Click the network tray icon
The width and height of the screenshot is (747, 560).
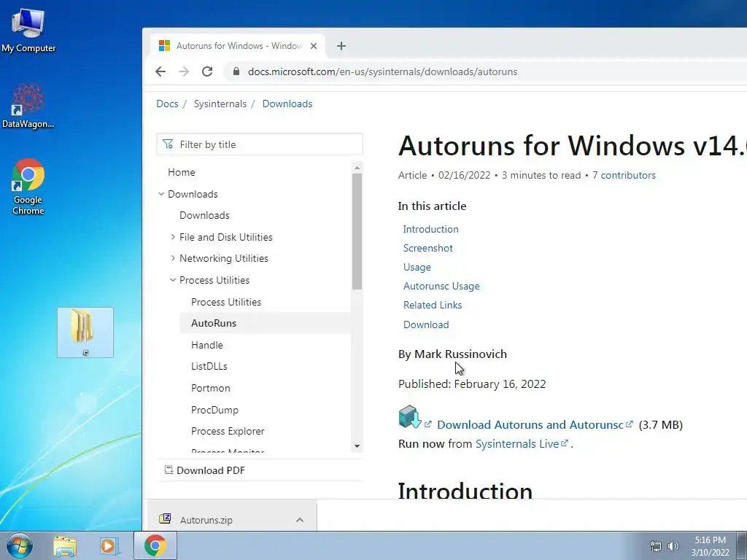tap(656, 546)
